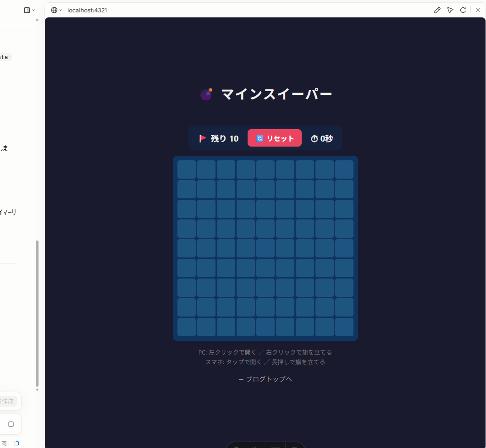Click the square stop button in left panel
486x448 pixels.
[x=11, y=424]
